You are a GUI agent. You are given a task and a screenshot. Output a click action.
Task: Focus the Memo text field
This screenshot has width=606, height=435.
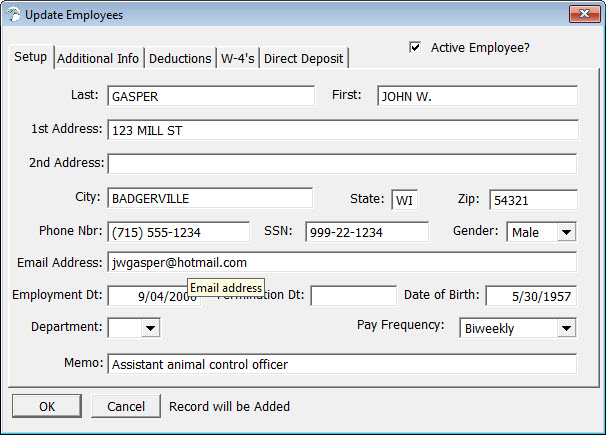(x=342, y=364)
